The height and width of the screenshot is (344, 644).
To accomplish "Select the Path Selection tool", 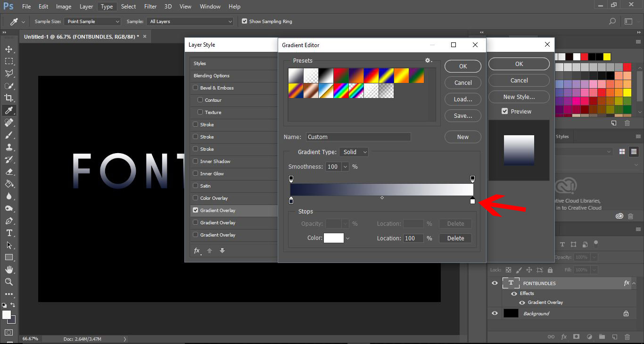I will (8, 245).
